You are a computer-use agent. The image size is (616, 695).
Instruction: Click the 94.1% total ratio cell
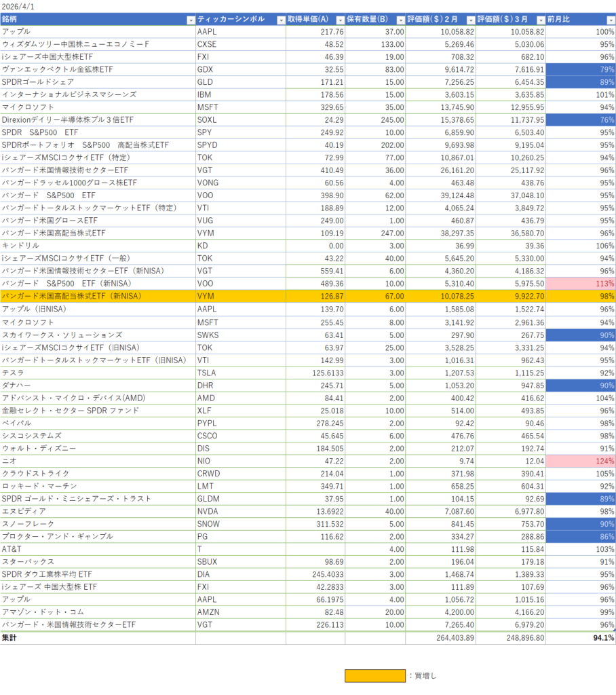tap(581, 637)
